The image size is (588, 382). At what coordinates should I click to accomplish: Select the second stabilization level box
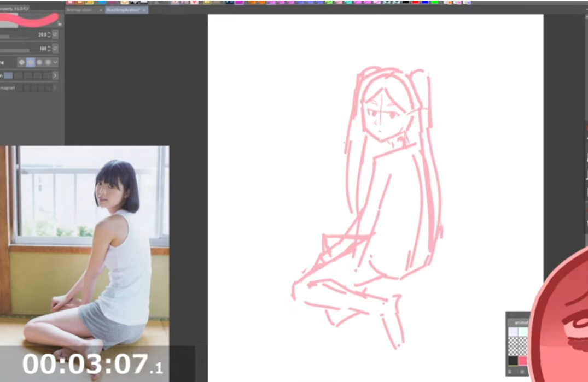(x=18, y=75)
